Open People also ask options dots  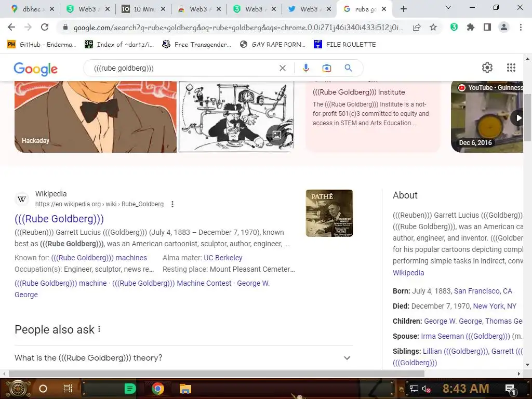(99, 329)
